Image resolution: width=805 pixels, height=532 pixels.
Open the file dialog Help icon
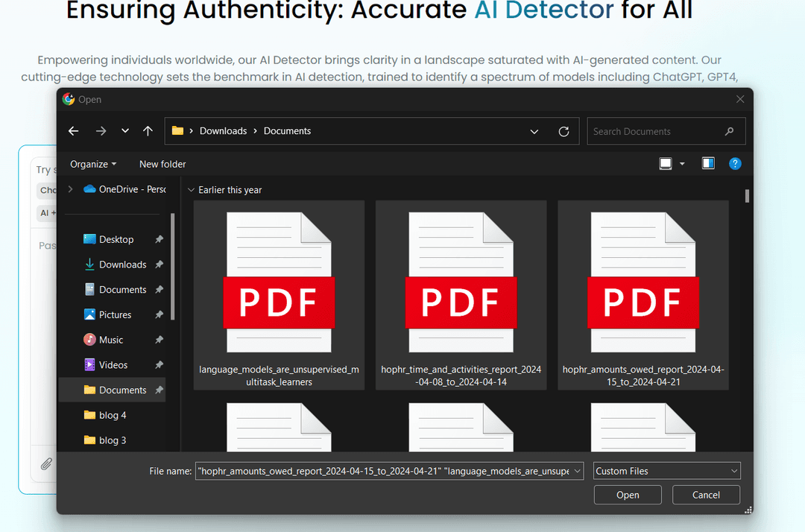(x=735, y=164)
